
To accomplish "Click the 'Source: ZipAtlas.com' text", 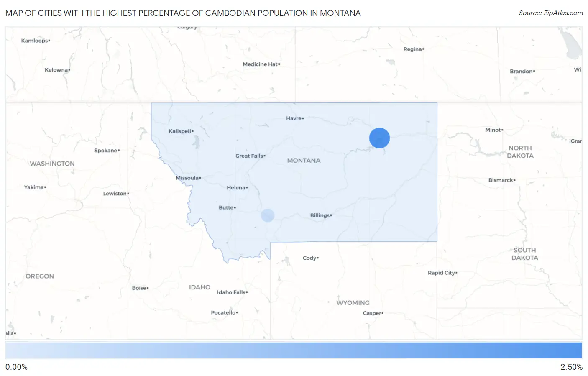I will tap(551, 13).
